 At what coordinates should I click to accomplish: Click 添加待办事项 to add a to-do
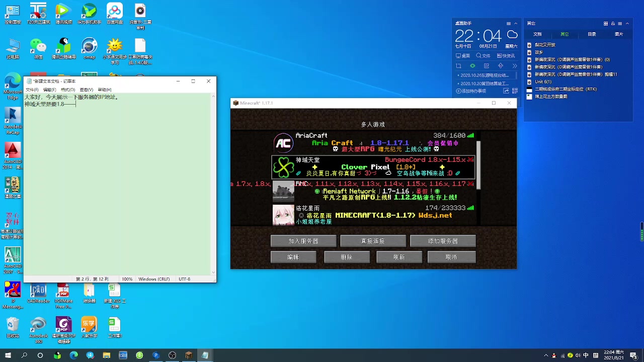(471, 91)
